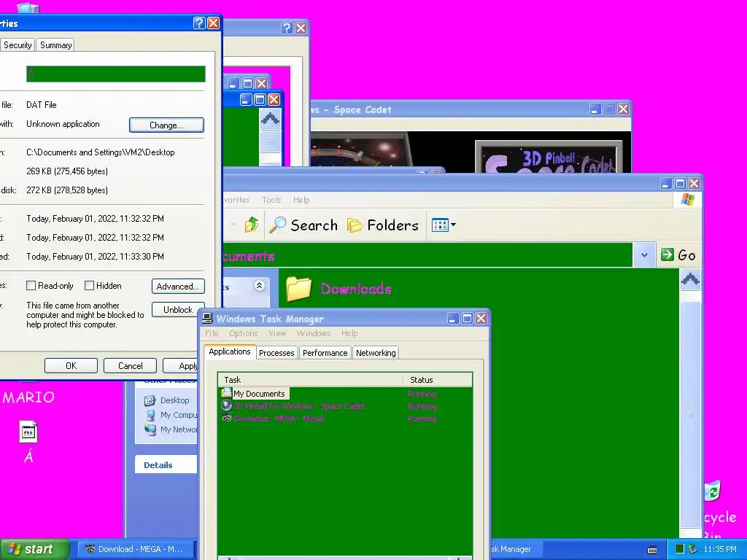Open My Computer link in Other Places
Screen dimensions: 747x560
(x=171, y=415)
